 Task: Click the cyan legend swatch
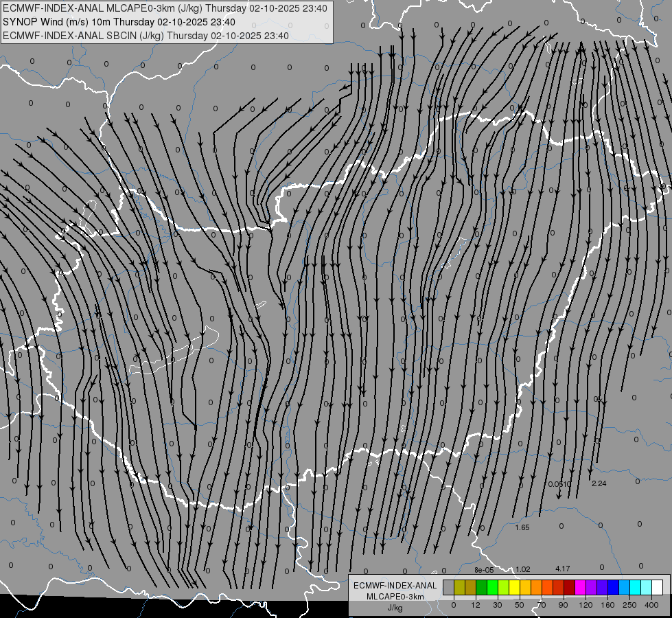click(x=635, y=587)
